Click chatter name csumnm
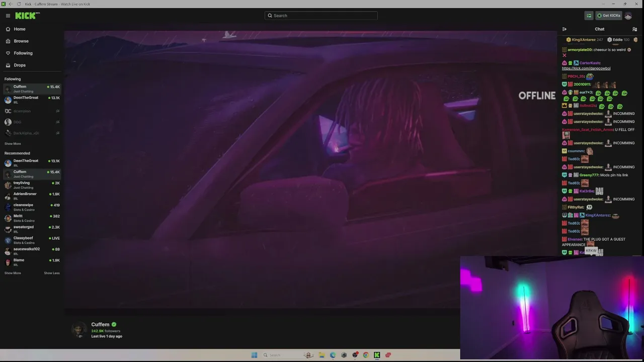Viewport: 644px width, 362px height. tap(576, 151)
